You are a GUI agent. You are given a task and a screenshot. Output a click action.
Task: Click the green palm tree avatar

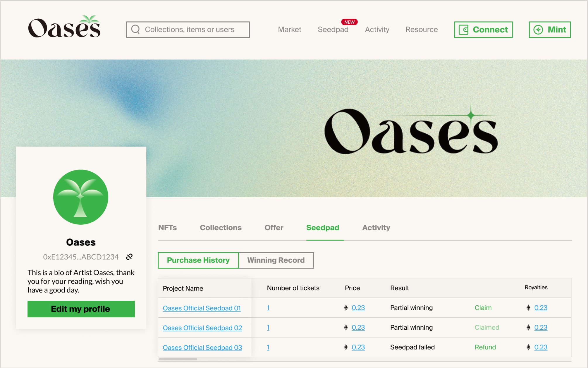81,197
